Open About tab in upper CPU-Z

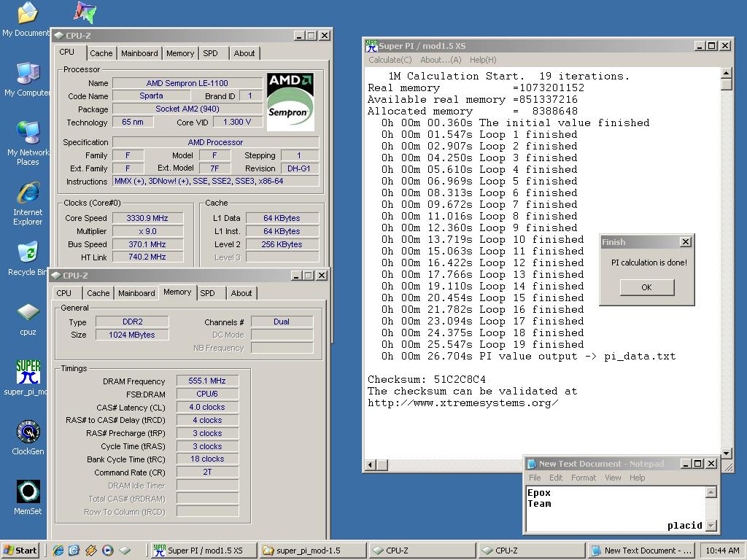tap(244, 53)
